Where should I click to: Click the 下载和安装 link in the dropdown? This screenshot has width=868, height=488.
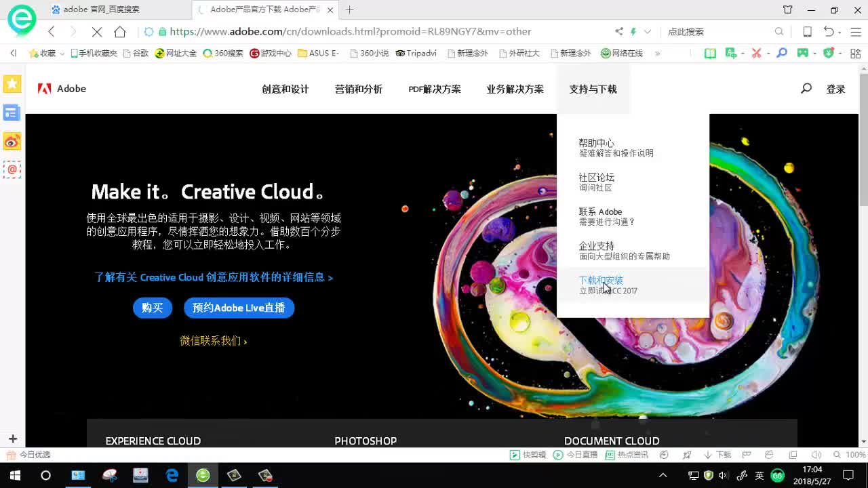pos(599,280)
